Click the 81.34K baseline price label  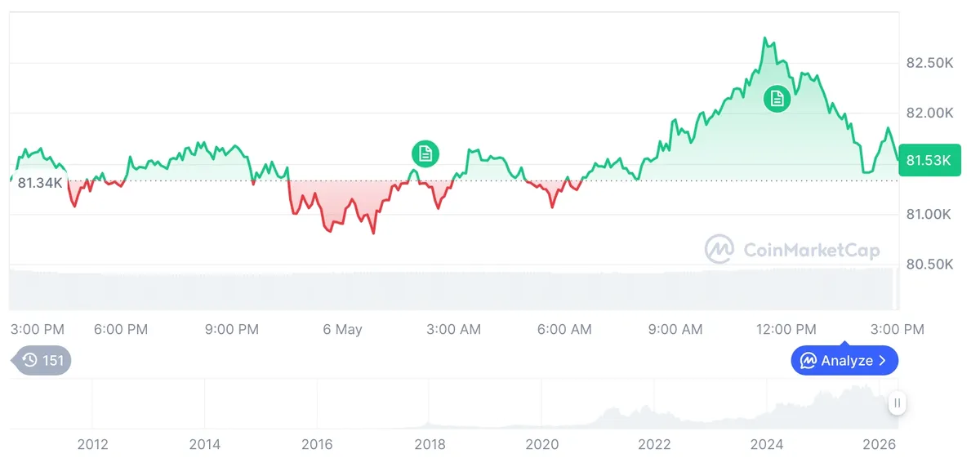[x=40, y=183]
